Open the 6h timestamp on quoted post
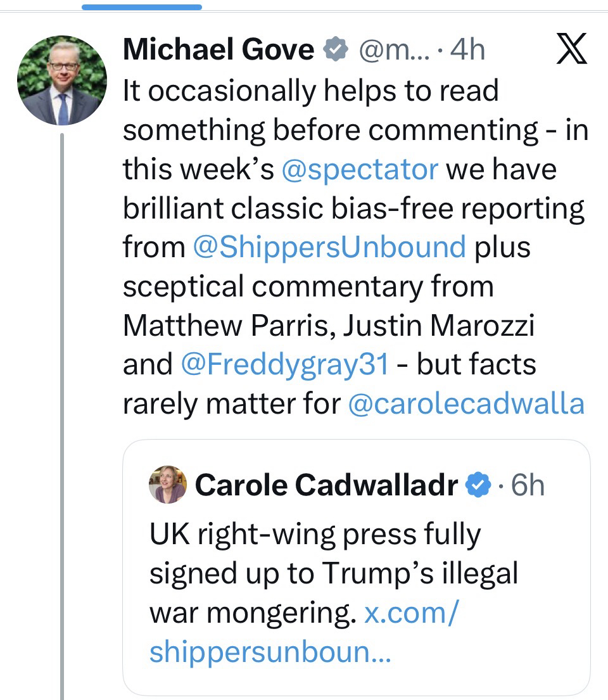The height and width of the screenshot is (700, 608). pyautogui.click(x=527, y=486)
